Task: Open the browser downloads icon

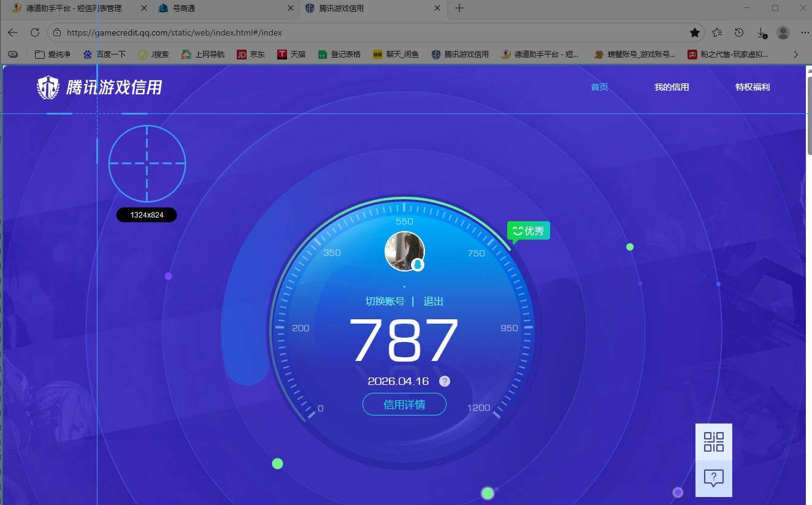Action: click(x=761, y=32)
